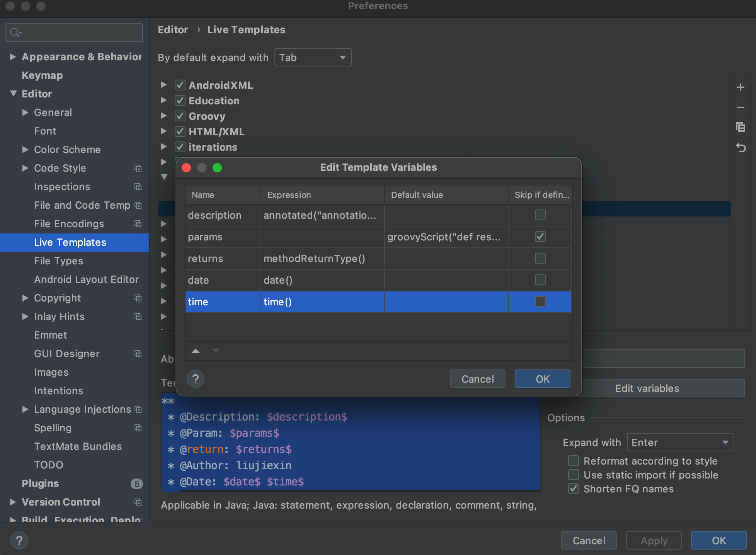Collapse the Editor section
This screenshot has height=555, width=756.
[14, 94]
